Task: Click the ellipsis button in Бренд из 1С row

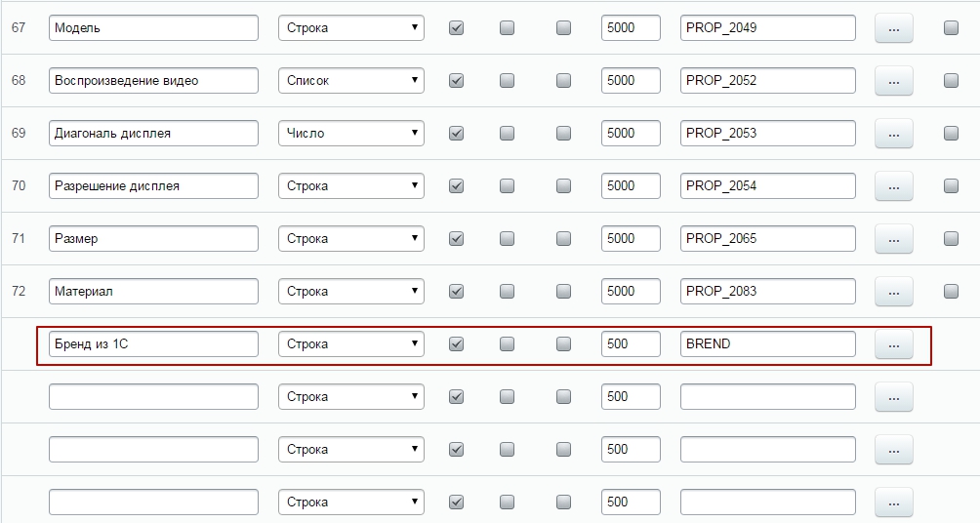Action: point(893,344)
